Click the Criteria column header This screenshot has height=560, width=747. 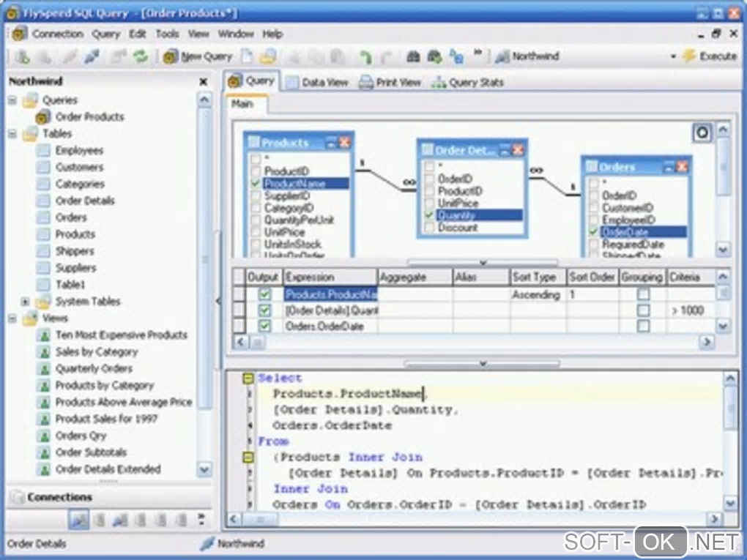(691, 277)
